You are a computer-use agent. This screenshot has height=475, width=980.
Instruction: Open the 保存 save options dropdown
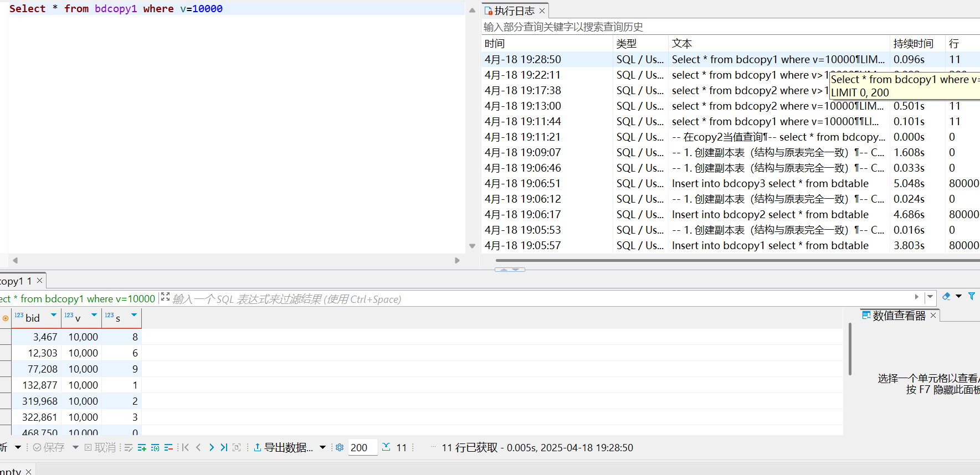[75, 447]
